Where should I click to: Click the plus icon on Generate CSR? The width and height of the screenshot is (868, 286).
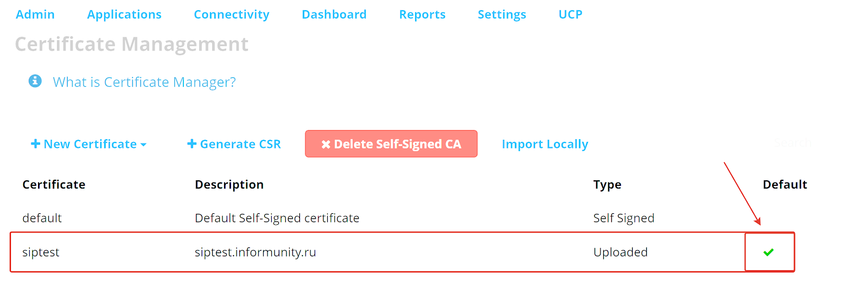tap(192, 144)
